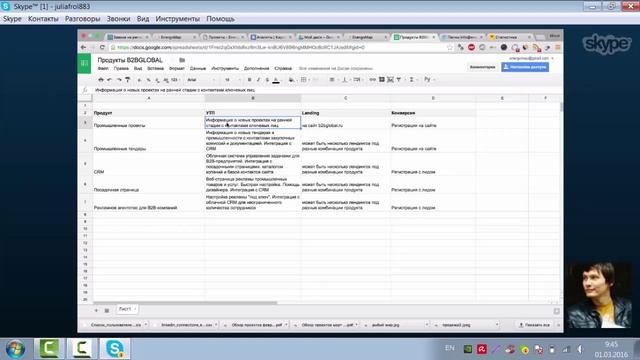The width and height of the screenshot is (640, 360).
Task: Open the Справка menu in Sheets
Action: (283, 69)
